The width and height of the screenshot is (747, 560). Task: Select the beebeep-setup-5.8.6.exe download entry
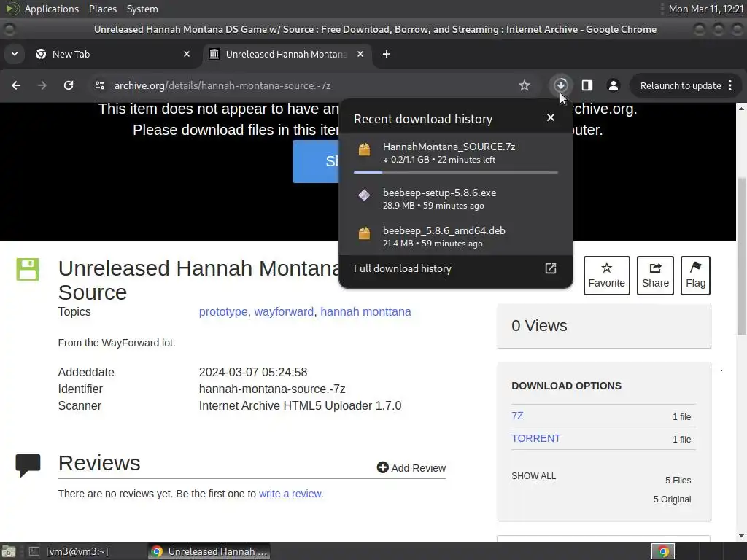click(455, 198)
